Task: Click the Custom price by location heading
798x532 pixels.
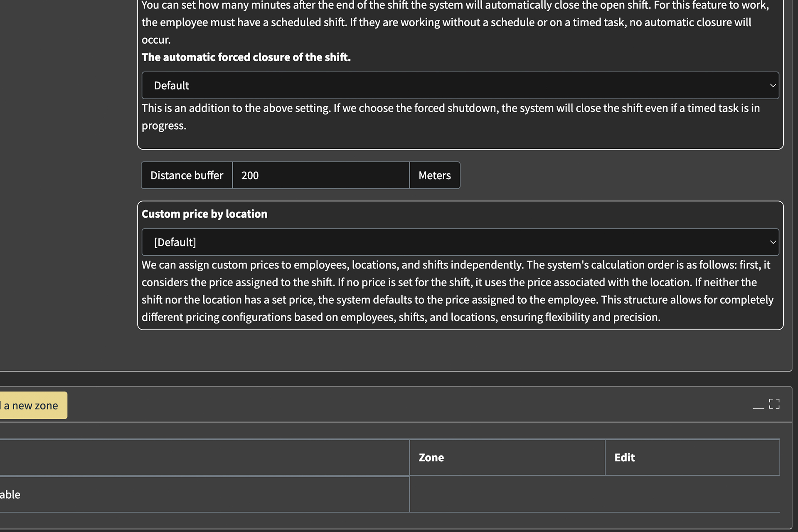Action: click(204, 214)
